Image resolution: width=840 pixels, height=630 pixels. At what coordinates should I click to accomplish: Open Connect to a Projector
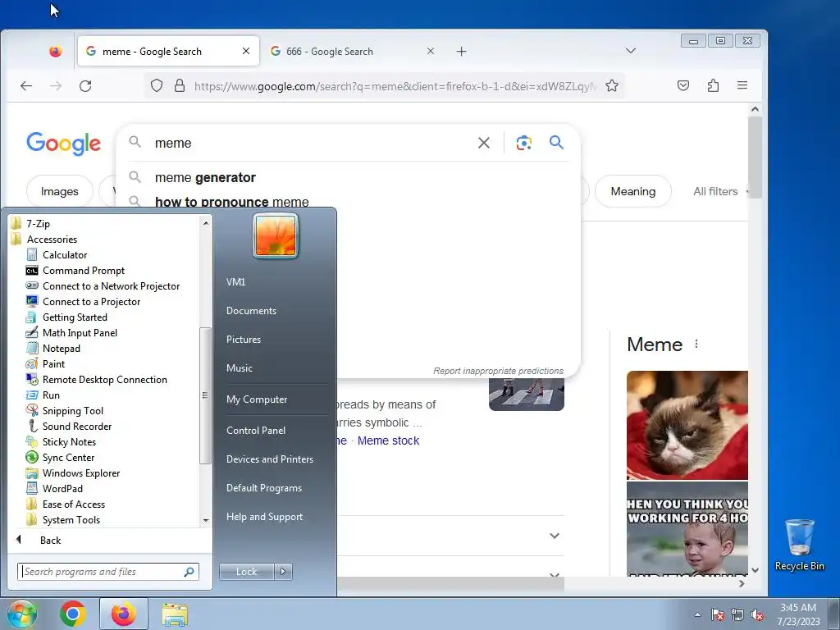click(x=91, y=302)
